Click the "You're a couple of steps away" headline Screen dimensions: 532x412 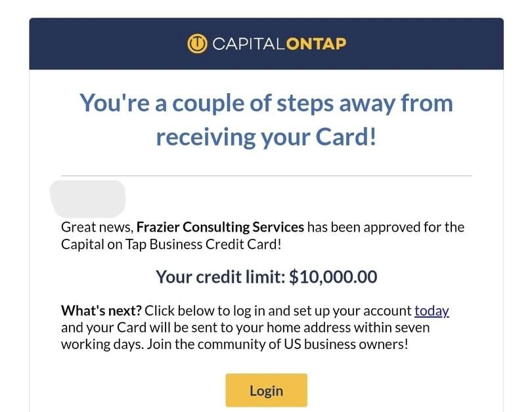[266, 103]
